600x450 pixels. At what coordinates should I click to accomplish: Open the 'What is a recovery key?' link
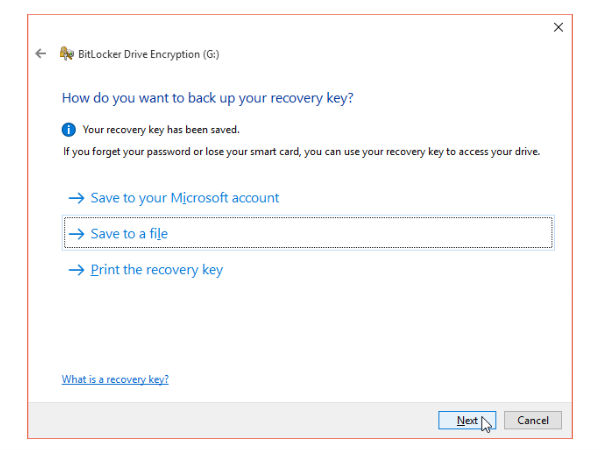115,380
